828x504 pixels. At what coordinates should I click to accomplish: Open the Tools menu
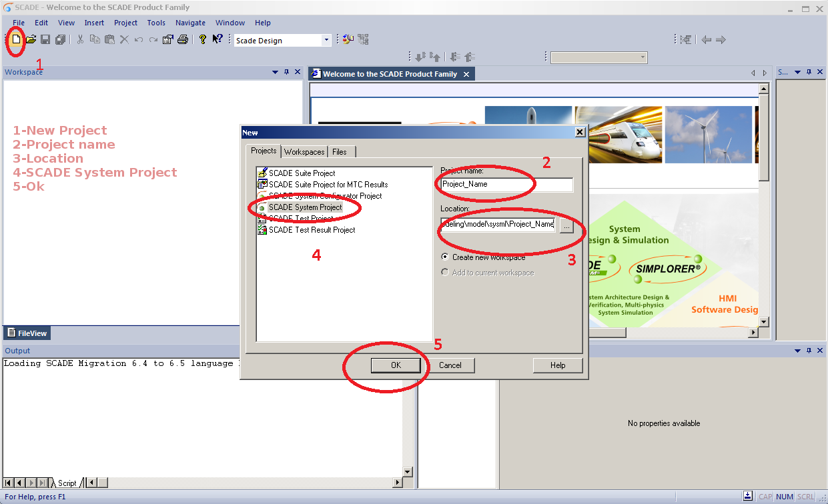156,23
